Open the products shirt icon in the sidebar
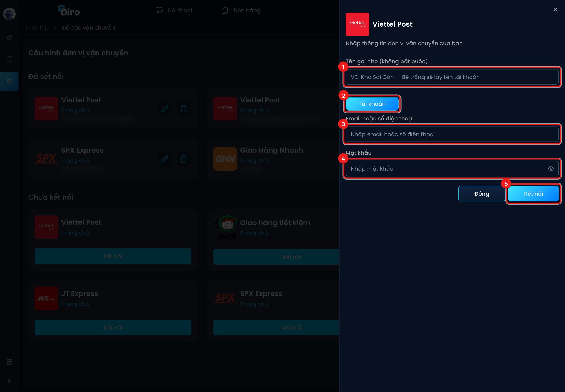565x392 pixels. tap(9, 59)
